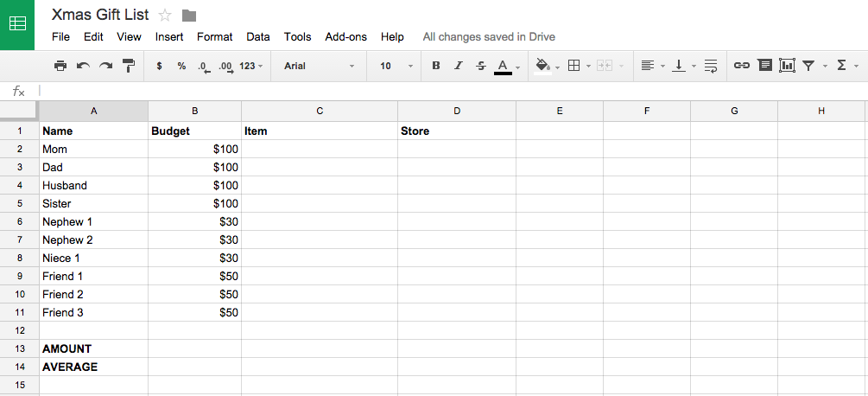This screenshot has height=396, width=868.
Task: Insert a comment using the toolbar
Action: tap(764, 66)
